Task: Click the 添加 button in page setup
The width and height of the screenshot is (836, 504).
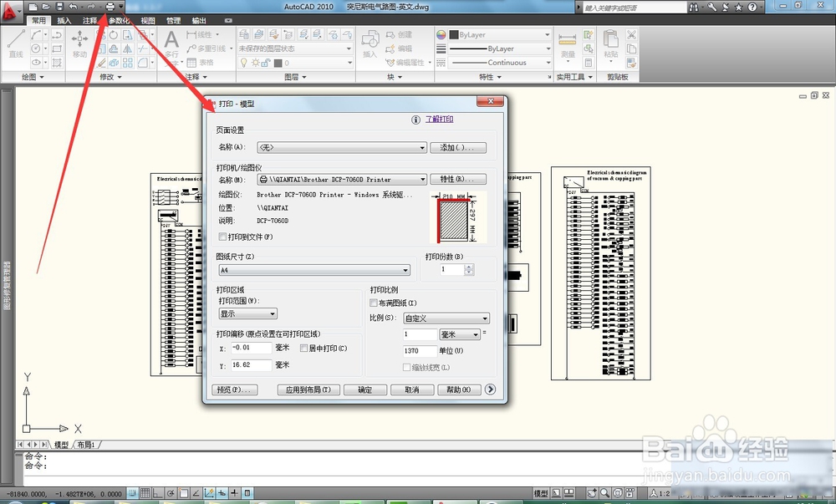Action: pyautogui.click(x=458, y=148)
